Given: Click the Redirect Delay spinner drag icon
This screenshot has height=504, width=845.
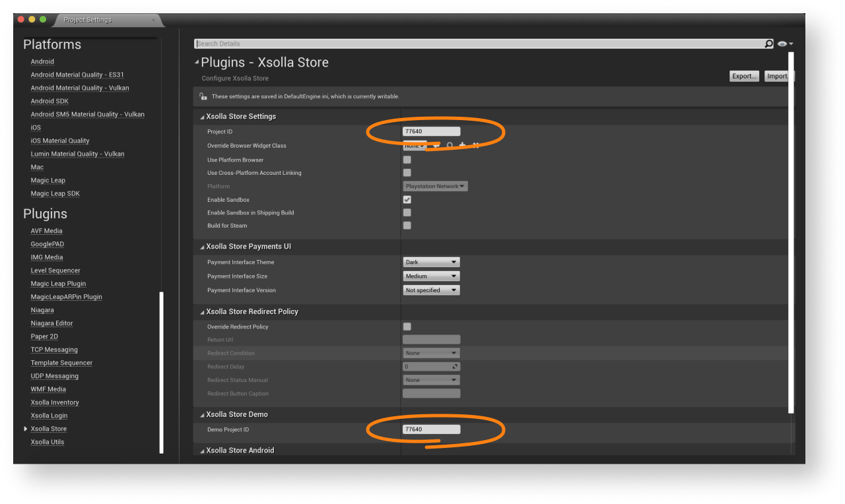Looking at the screenshot, I should tap(454, 367).
